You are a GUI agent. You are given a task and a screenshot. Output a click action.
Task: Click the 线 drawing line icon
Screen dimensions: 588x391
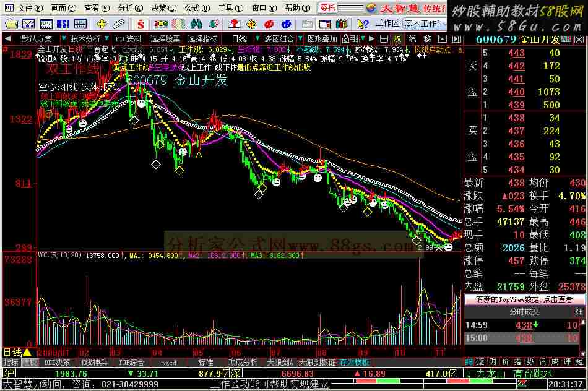412,38
